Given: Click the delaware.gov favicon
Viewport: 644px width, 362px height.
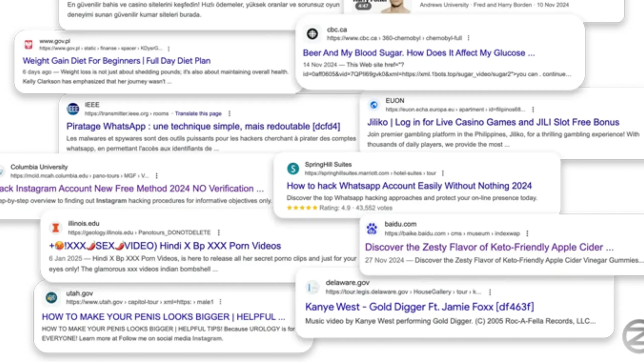Looking at the screenshot, I should (313, 287).
